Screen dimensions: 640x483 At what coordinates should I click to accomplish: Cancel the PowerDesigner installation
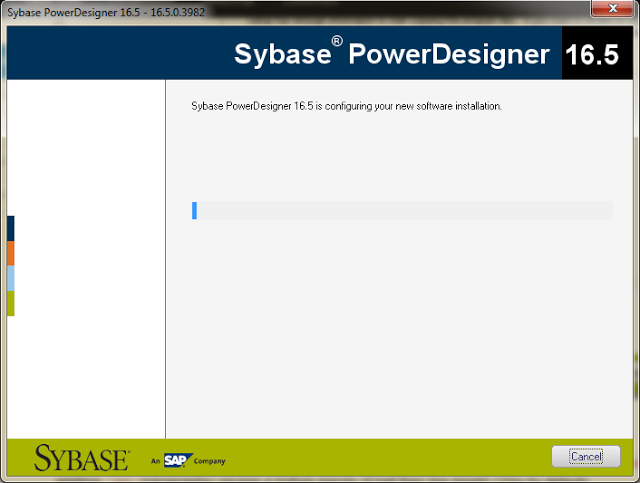coord(586,456)
